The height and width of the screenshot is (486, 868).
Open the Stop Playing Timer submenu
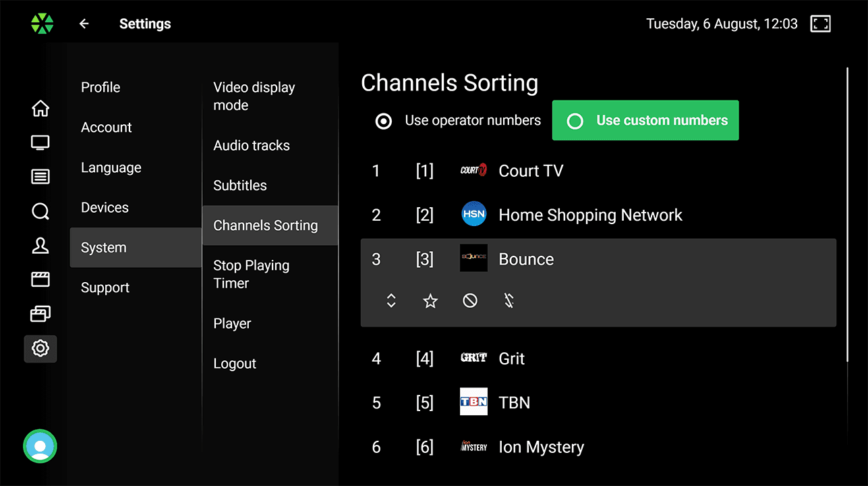click(x=251, y=274)
